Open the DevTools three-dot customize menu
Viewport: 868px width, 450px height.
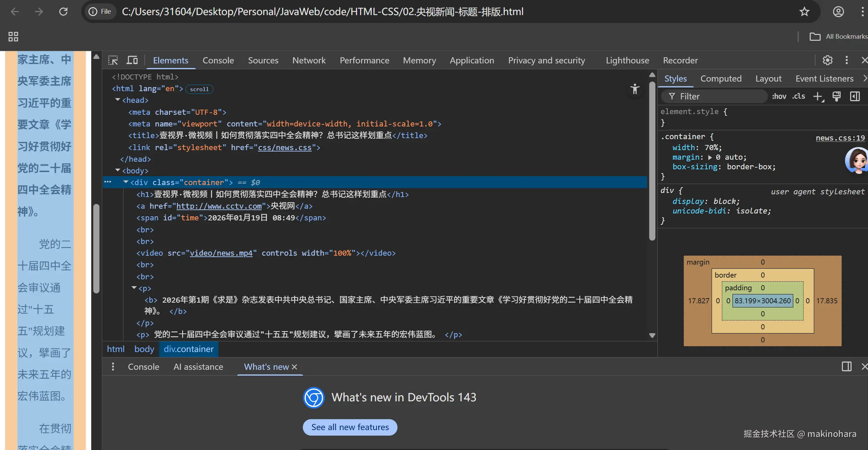point(846,60)
